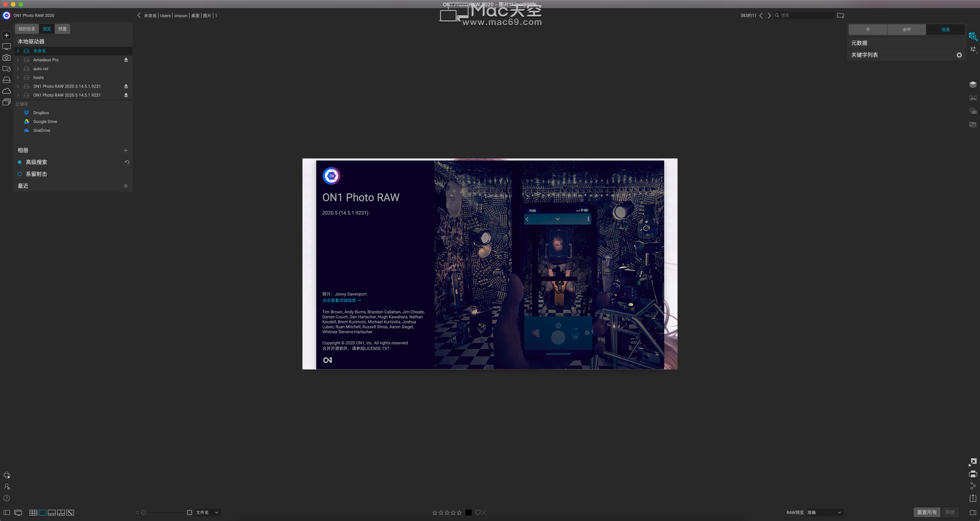Switch to 预置 tab
Screen dimensions: 980x521
(62, 29)
